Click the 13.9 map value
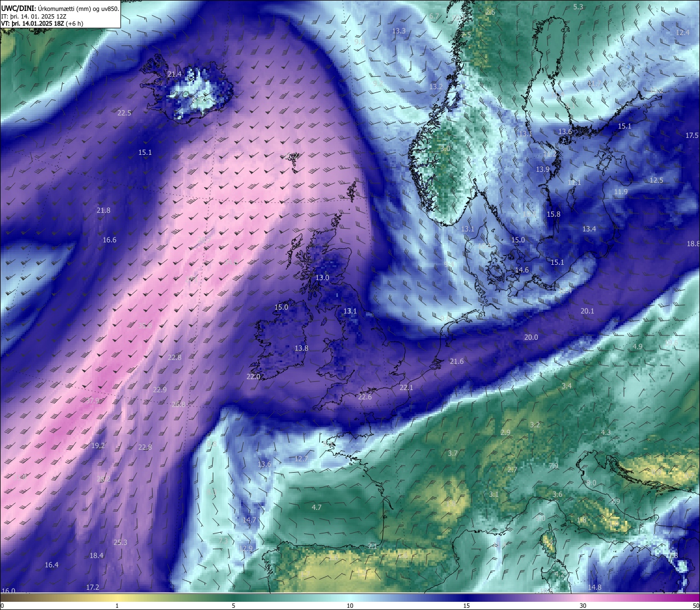Image resolution: width=700 pixels, height=610 pixels. pyautogui.click(x=542, y=169)
